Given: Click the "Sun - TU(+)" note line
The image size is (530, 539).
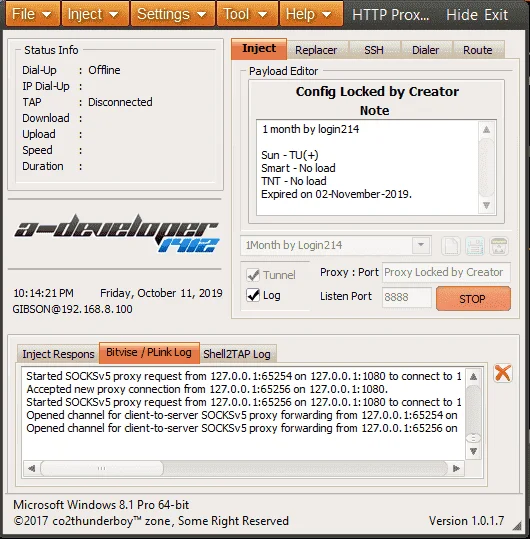Looking at the screenshot, I should [x=290, y=155].
